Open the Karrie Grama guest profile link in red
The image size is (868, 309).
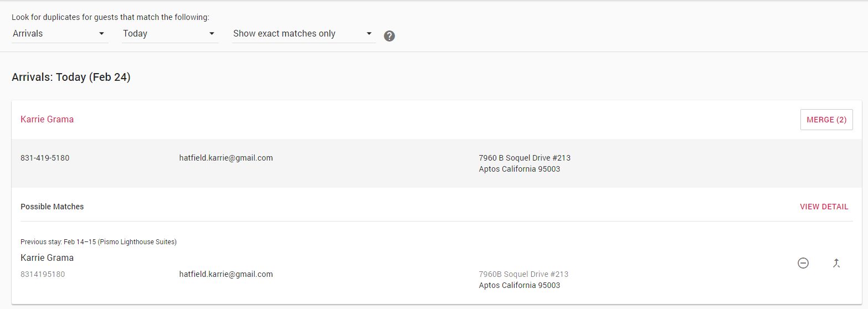47,119
